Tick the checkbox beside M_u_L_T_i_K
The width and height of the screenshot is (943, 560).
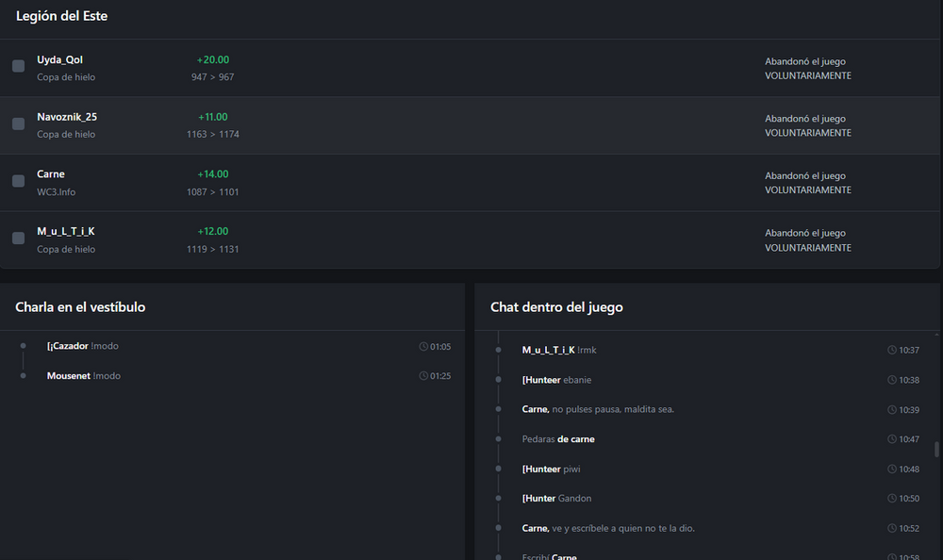[19, 239]
